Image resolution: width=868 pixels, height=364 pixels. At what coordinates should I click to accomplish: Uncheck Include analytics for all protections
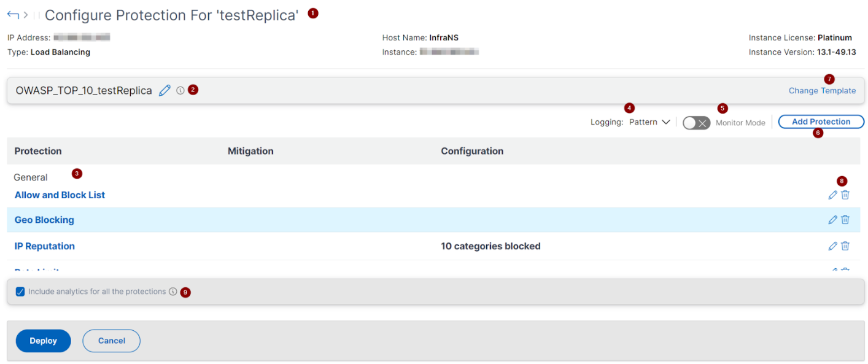[20, 292]
